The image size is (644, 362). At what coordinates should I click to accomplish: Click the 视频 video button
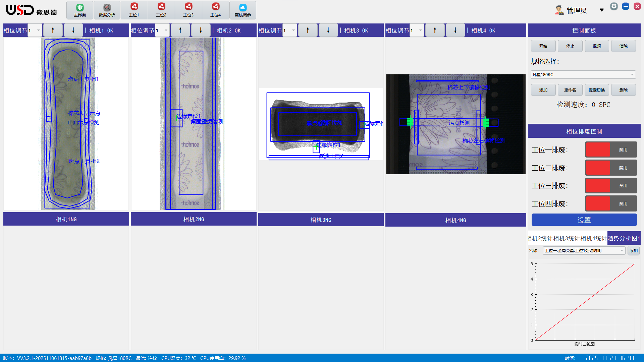597,46
